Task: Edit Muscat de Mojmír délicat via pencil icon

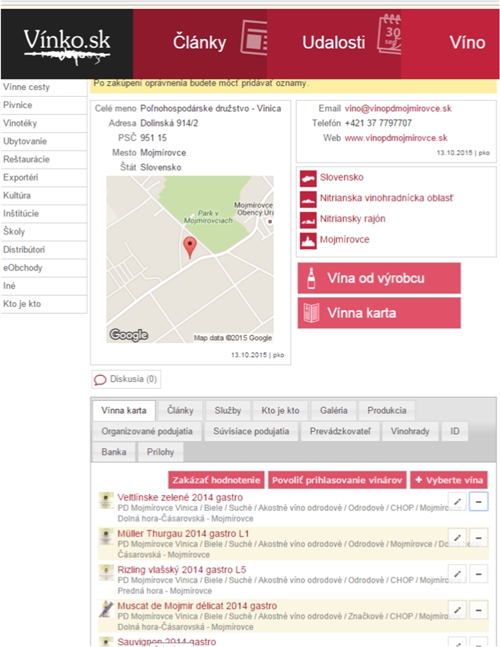Action: (x=457, y=610)
